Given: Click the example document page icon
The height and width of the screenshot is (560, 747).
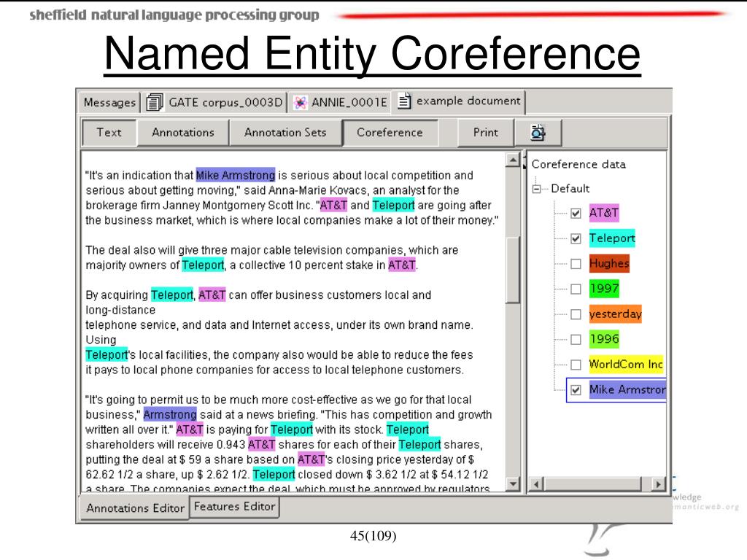Looking at the screenshot, I should [x=404, y=101].
